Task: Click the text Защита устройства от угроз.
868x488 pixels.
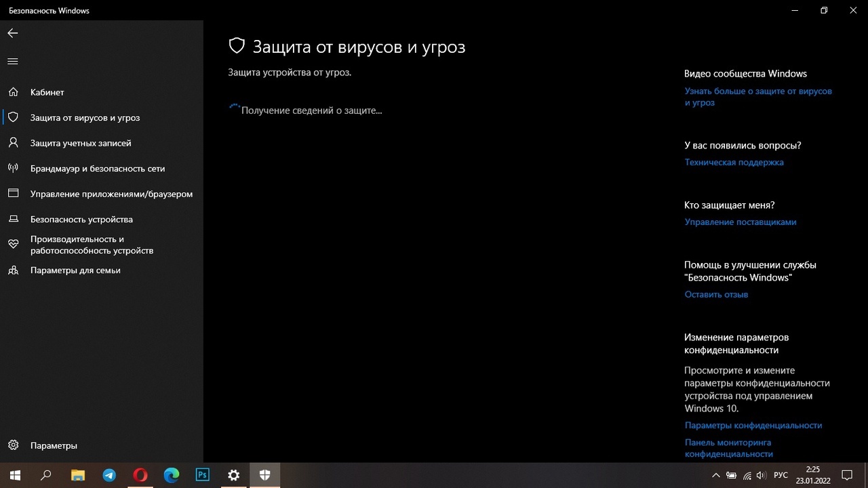Action: (290, 72)
